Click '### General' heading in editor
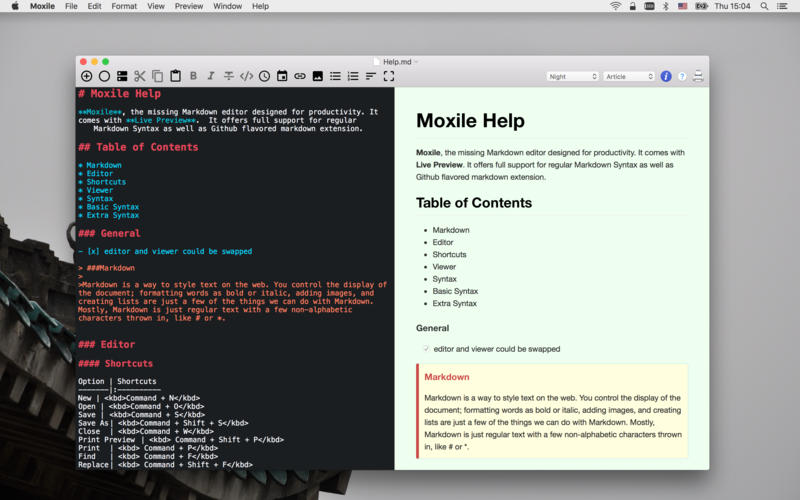This screenshot has width=800, height=500. click(x=109, y=233)
